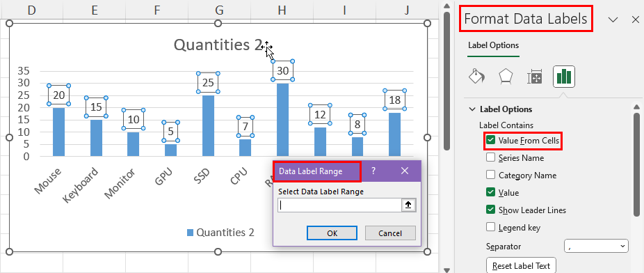
Task: Select data label 5 above GPU
Action: point(171,132)
